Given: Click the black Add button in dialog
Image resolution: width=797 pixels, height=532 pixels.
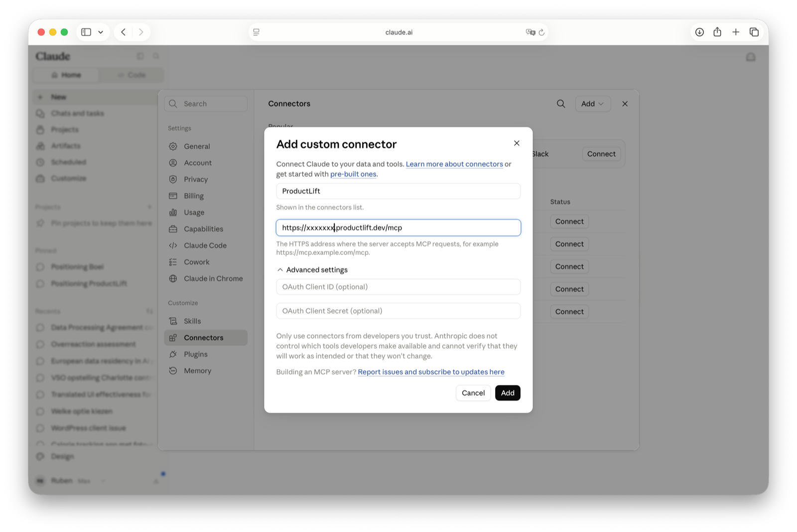Looking at the screenshot, I should 508,393.
